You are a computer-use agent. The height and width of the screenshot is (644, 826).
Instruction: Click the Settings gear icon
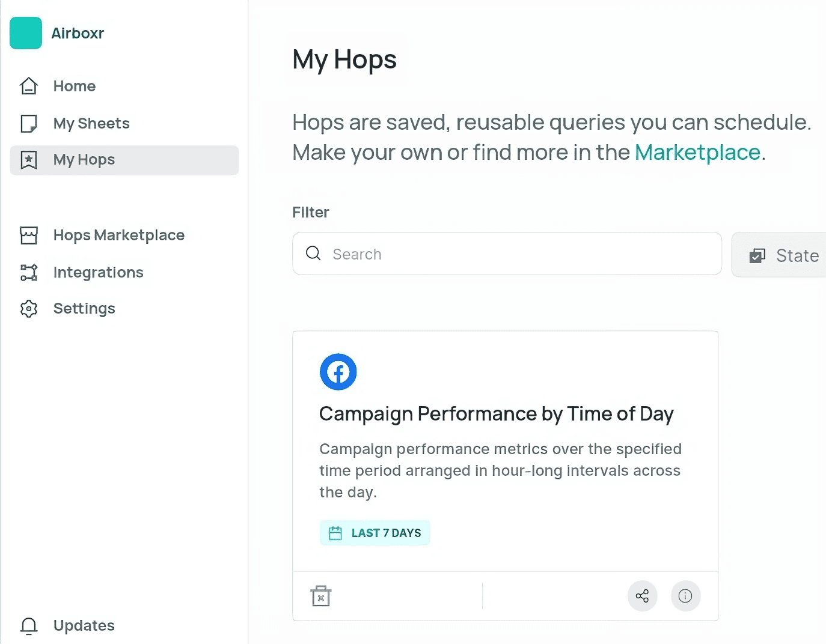tap(29, 309)
